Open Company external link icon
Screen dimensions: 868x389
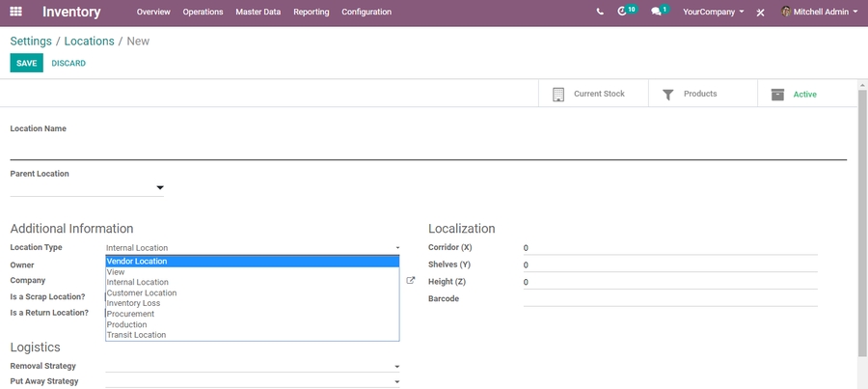point(410,281)
